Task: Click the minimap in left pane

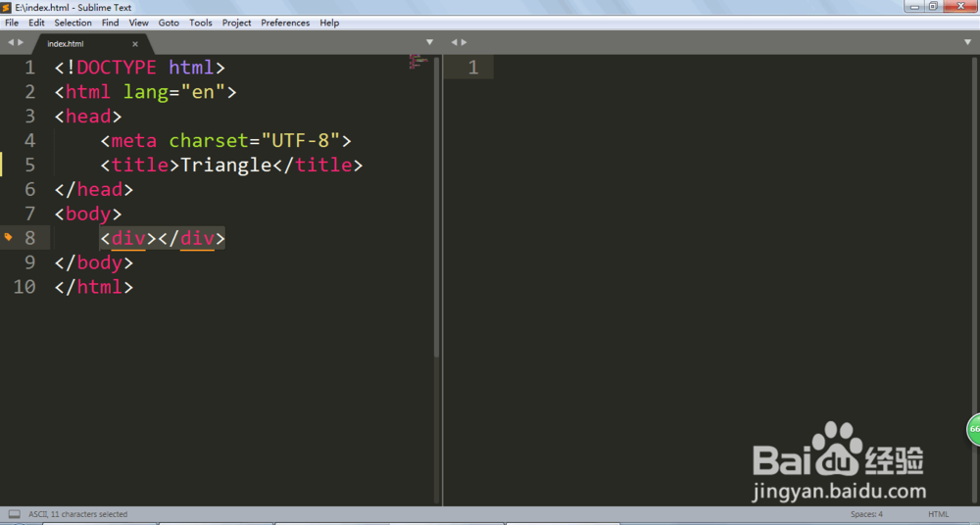Action: click(418, 62)
